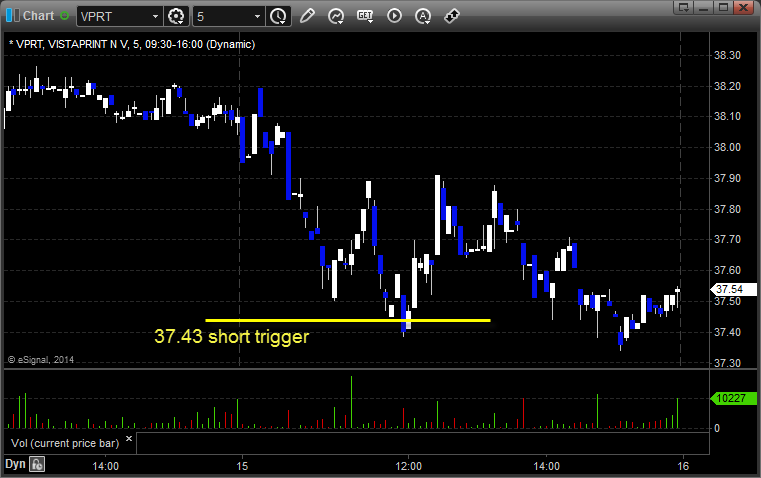Click the 15 date label on time axis
Image resolution: width=761 pixels, height=478 pixels.
click(242, 466)
